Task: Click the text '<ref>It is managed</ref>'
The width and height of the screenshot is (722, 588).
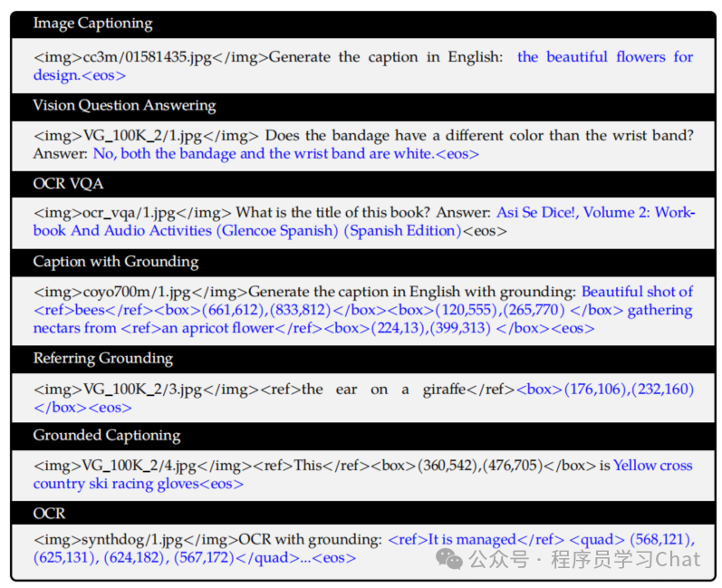Action: (477, 540)
